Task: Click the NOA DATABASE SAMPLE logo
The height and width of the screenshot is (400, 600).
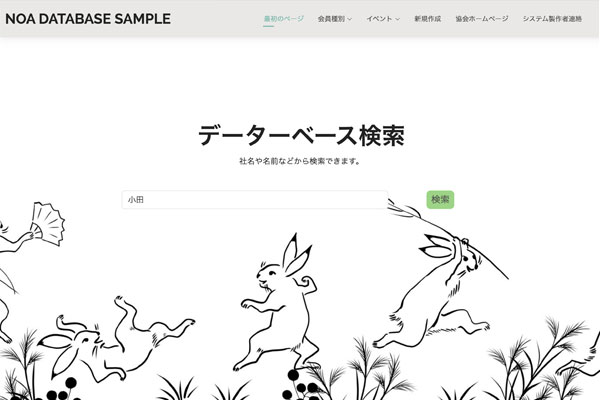Action: click(88, 19)
